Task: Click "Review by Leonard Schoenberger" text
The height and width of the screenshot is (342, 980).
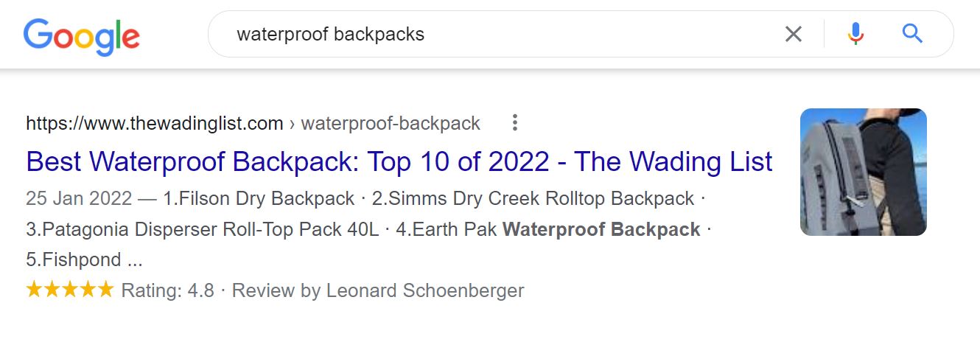Action: point(378,290)
